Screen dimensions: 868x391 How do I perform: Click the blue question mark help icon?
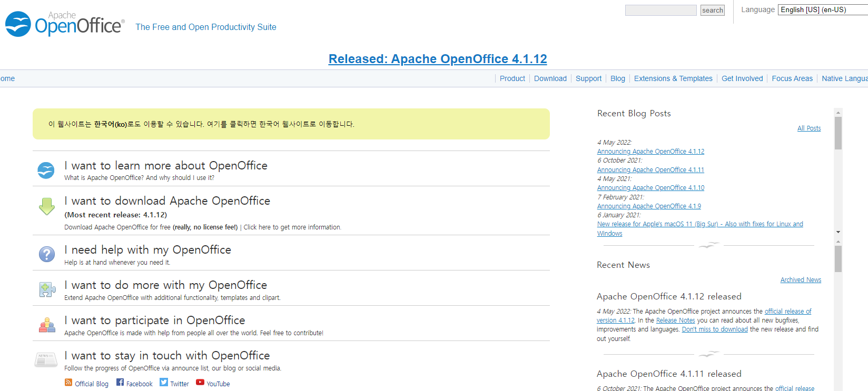coord(47,254)
